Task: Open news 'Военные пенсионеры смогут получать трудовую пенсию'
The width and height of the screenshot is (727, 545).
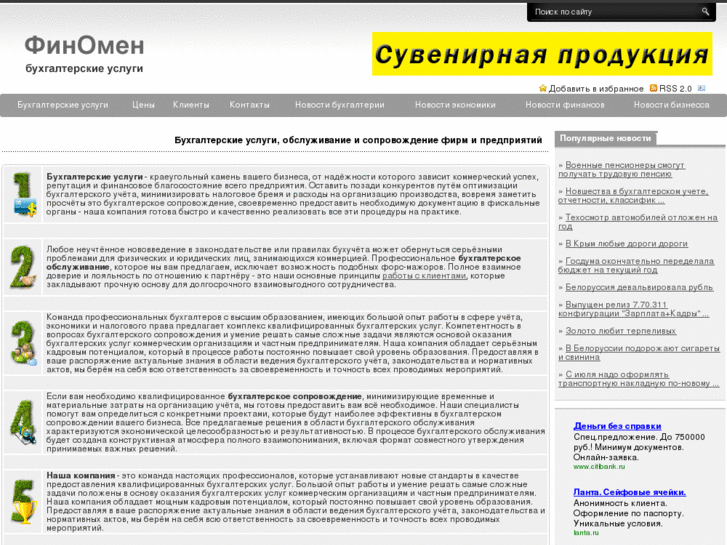Action: pyautogui.click(x=621, y=169)
